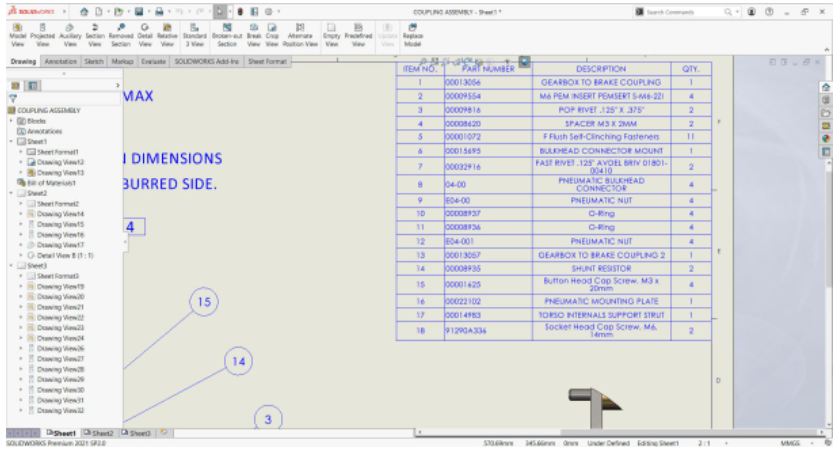This screenshot has height=457, width=838.
Task: Add a Detail View
Action: (145, 35)
